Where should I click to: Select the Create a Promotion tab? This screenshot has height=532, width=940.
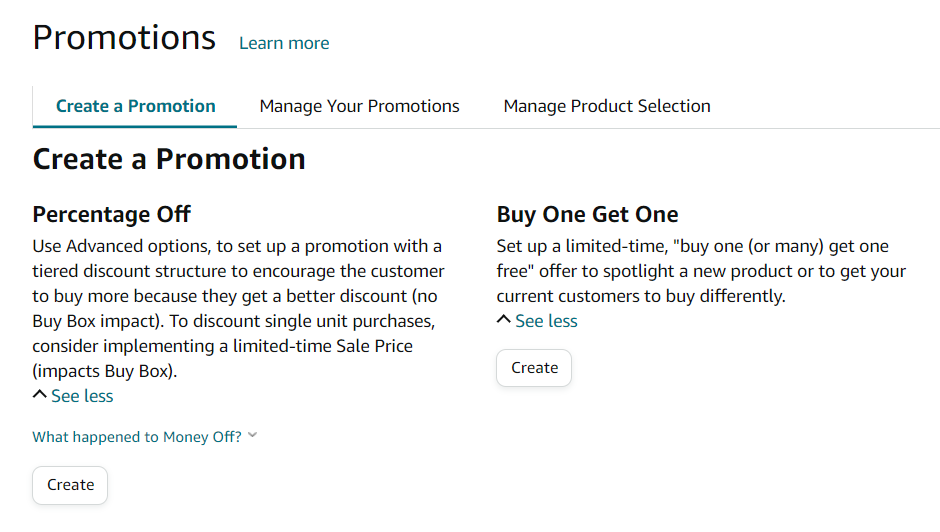(x=136, y=106)
